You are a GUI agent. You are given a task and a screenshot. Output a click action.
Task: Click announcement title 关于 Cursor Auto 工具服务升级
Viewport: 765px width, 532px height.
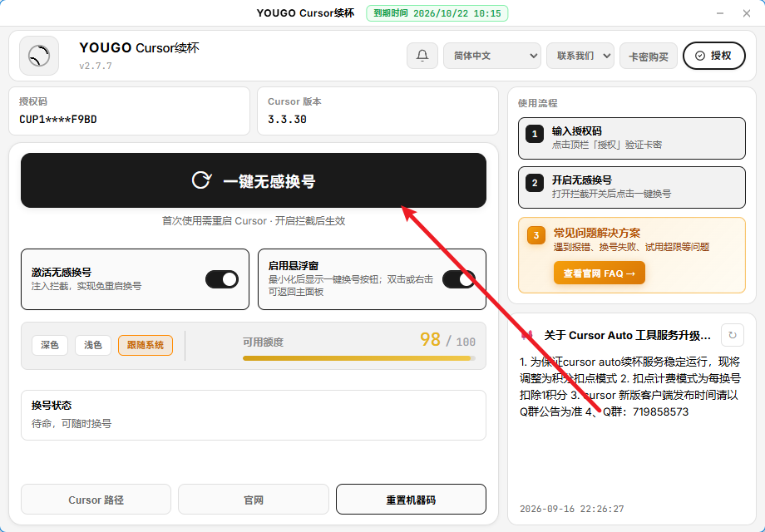tap(628, 336)
